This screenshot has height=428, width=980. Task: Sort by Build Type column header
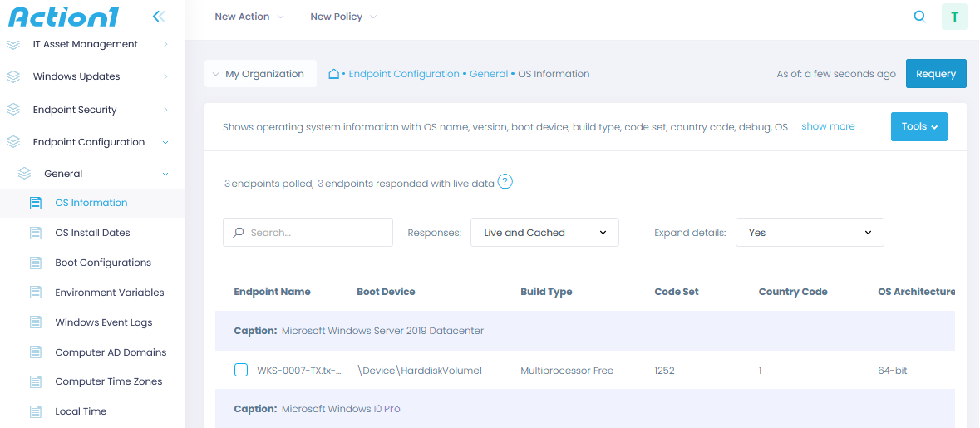[546, 292]
